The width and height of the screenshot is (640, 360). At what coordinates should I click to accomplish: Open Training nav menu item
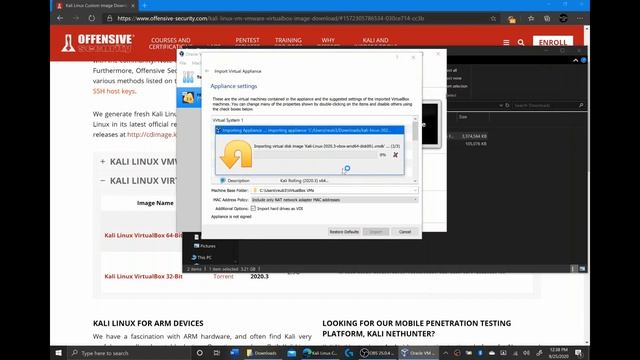288,41
